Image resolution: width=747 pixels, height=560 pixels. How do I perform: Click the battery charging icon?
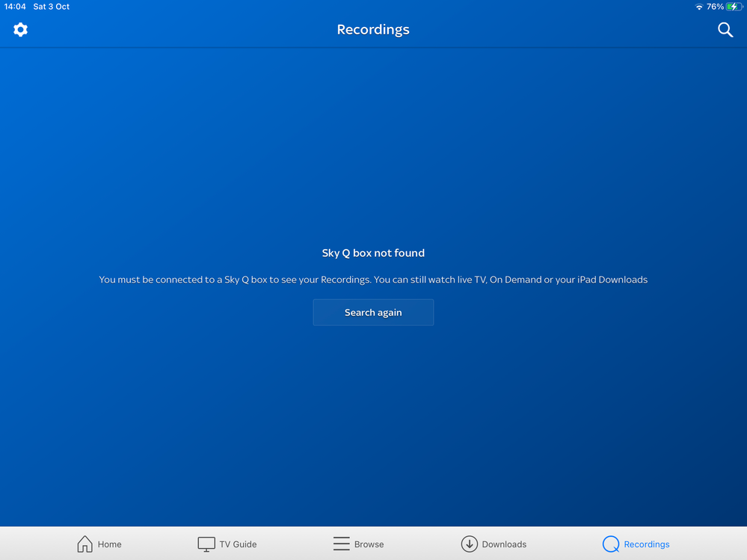tap(734, 7)
